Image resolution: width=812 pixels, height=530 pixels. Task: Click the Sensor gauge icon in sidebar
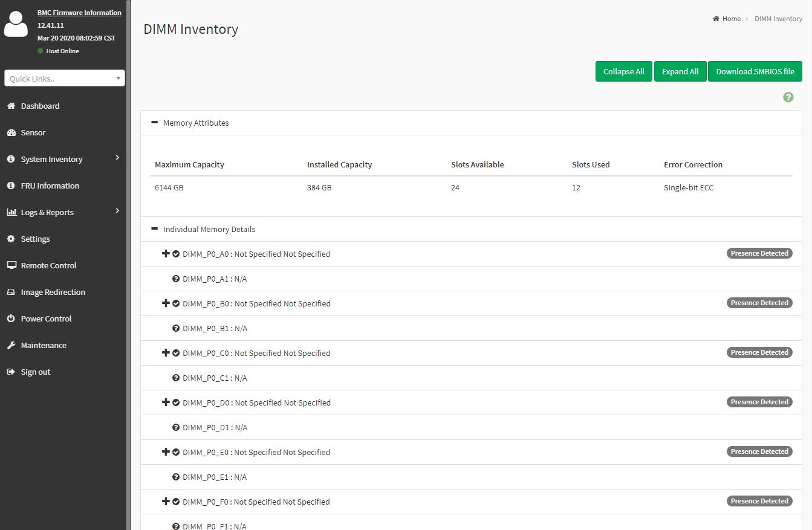tap(11, 133)
